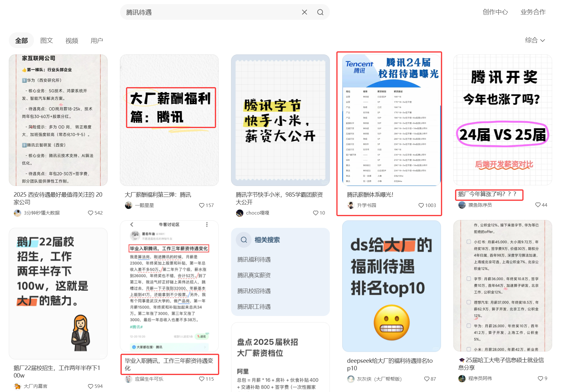Image resolution: width=569 pixels, height=392 pixels.
Task: Open the 小红书/字节/理想汽车 offer list cover image
Action: tap(503, 286)
